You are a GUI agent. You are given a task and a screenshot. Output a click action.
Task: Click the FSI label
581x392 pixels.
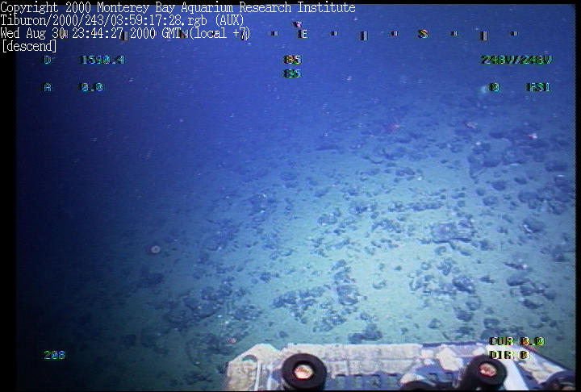click(x=538, y=87)
